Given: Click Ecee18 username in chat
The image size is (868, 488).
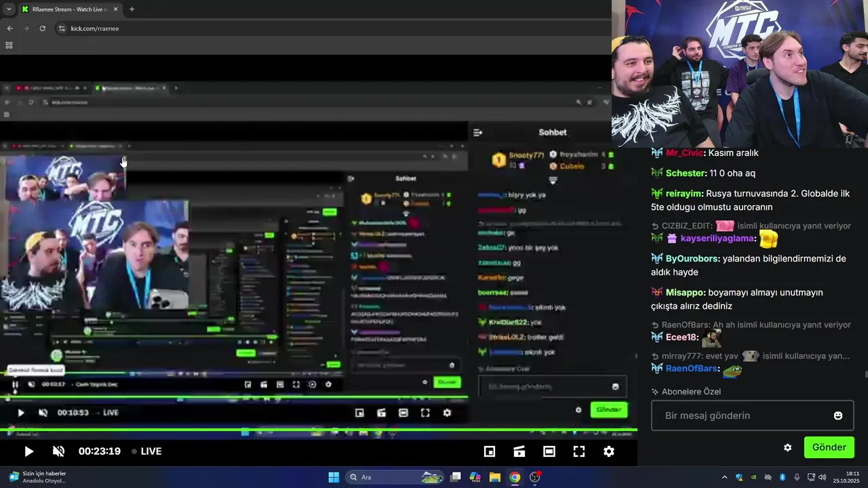Looking at the screenshot, I should [x=682, y=338].
